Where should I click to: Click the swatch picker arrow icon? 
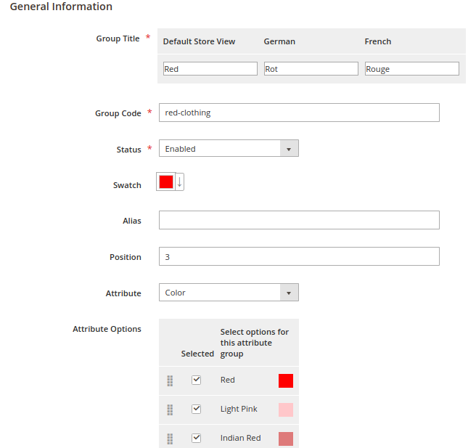tap(179, 182)
